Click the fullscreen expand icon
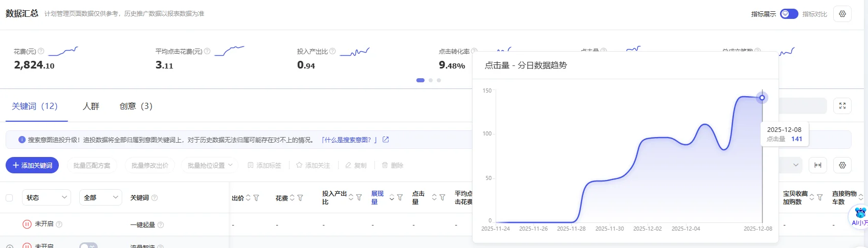This screenshot has height=248, width=868. [x=842, y=106]
